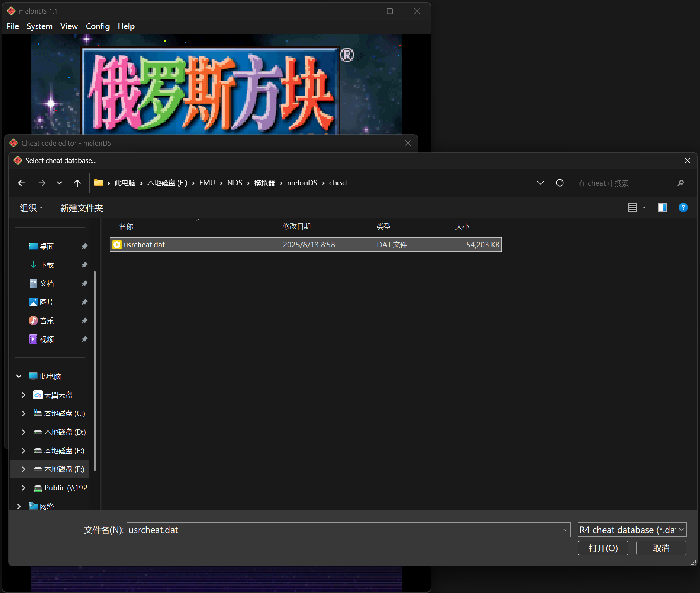Image resolution: width=700 pixels, height=593 pixels.
Task: Unpin 音乐 from quick access
Action: [84, 320]
